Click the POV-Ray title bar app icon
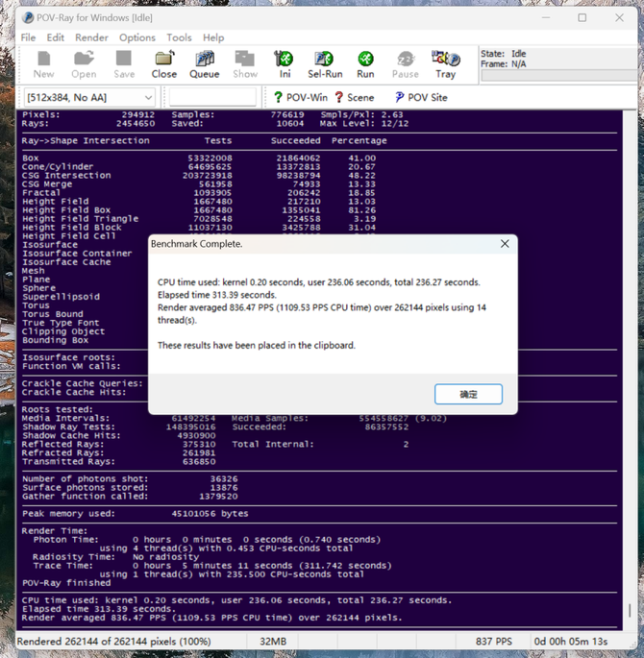The width and height of the screenshot is (644, 658). (28, 17)
